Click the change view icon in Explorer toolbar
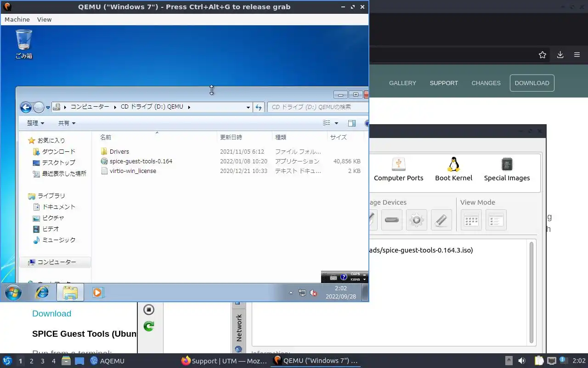The width and height of the screenshot is (588, 368). point(327,123)
